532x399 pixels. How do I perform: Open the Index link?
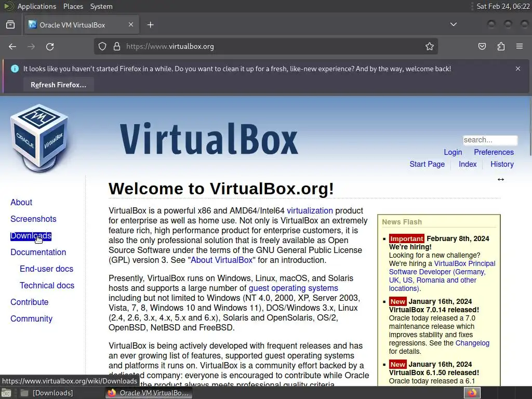[468, 164]
